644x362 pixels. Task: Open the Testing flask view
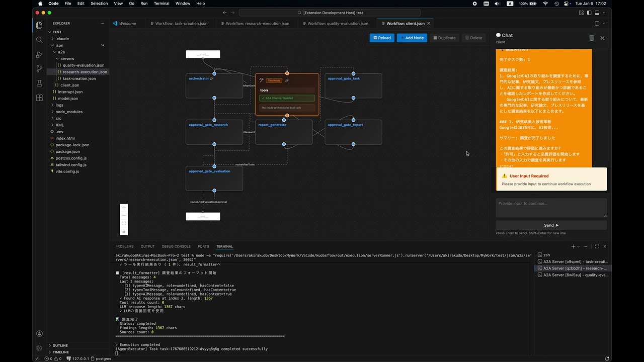tap(39, 83)
